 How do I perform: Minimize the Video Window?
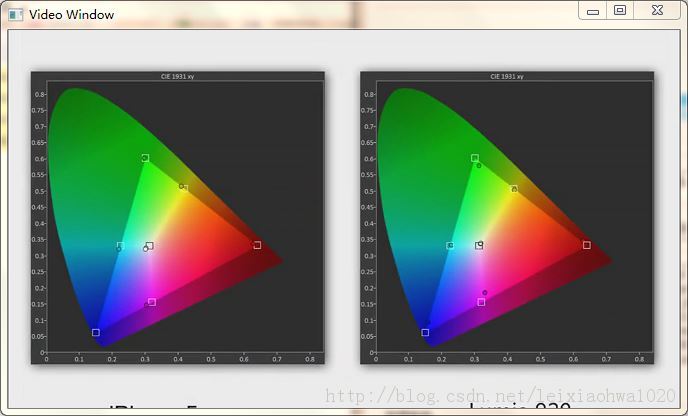point(593,10)
